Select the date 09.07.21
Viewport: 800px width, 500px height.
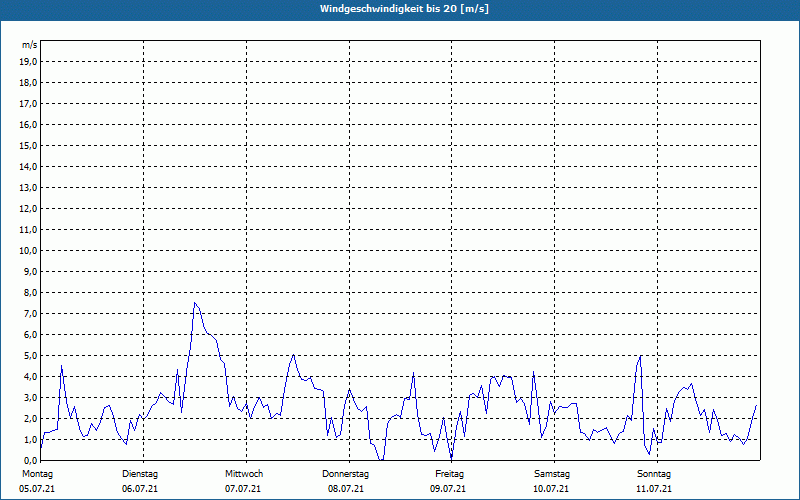tap(448, 489)
